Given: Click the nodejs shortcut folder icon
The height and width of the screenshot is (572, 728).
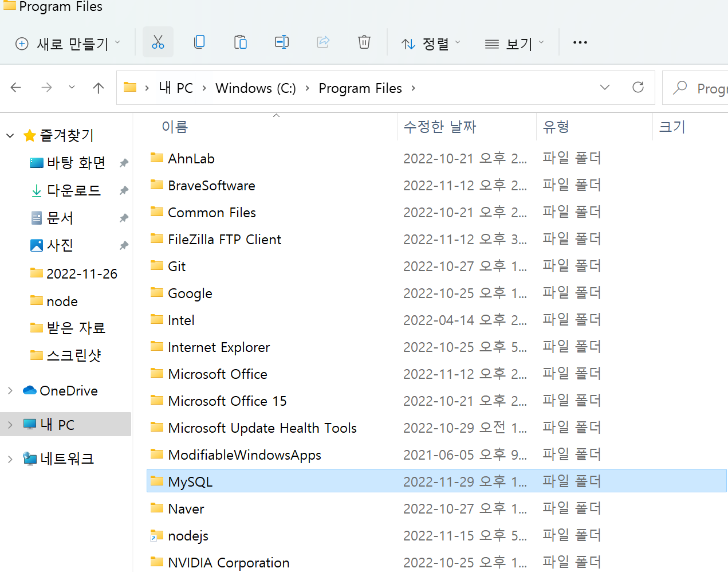Looking at the screenshot, I should [157, 535].
